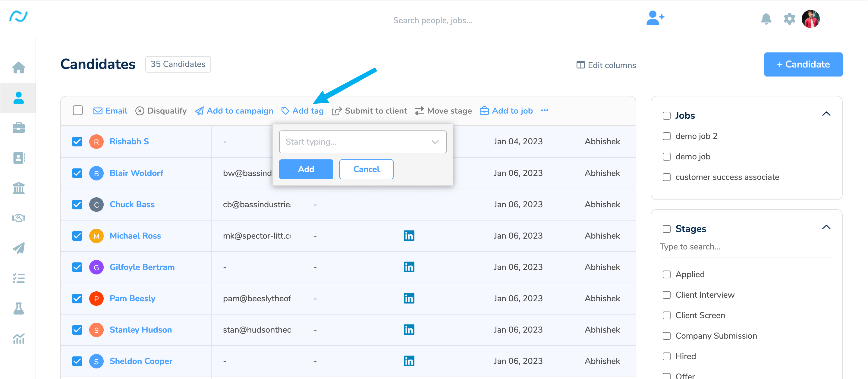Viewport: 868px width, 379px height.
Task: Click the notifications bell icon
Action: point(766,19)
